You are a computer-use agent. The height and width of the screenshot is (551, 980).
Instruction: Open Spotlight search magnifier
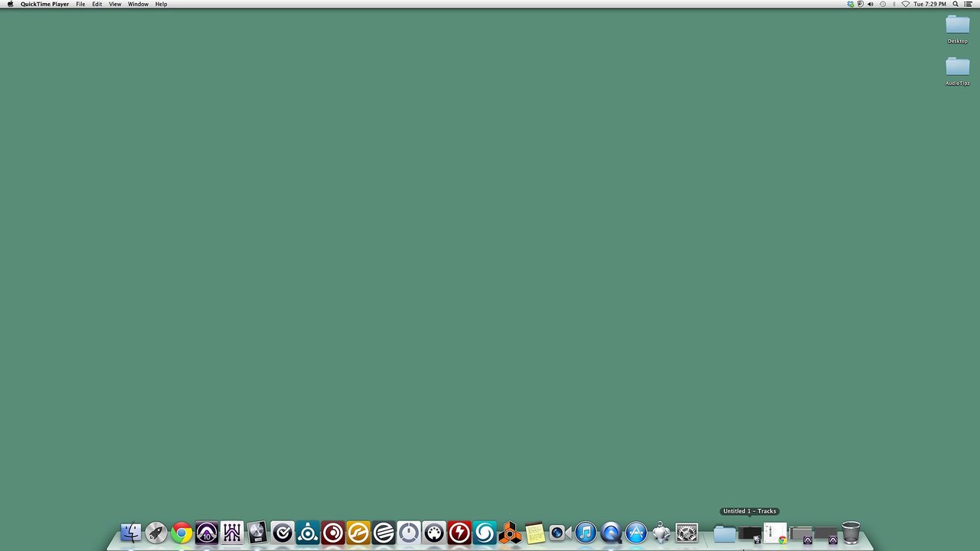pyautogui.click(x=955, y=4)
